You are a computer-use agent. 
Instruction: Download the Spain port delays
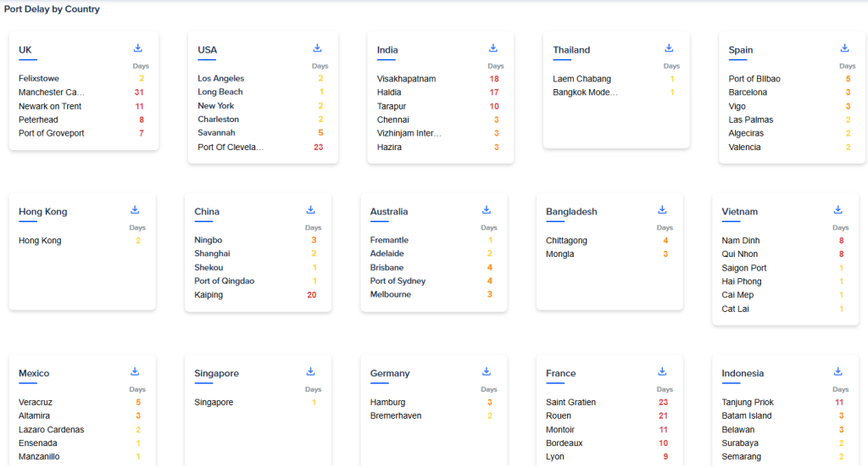[844, 48]
